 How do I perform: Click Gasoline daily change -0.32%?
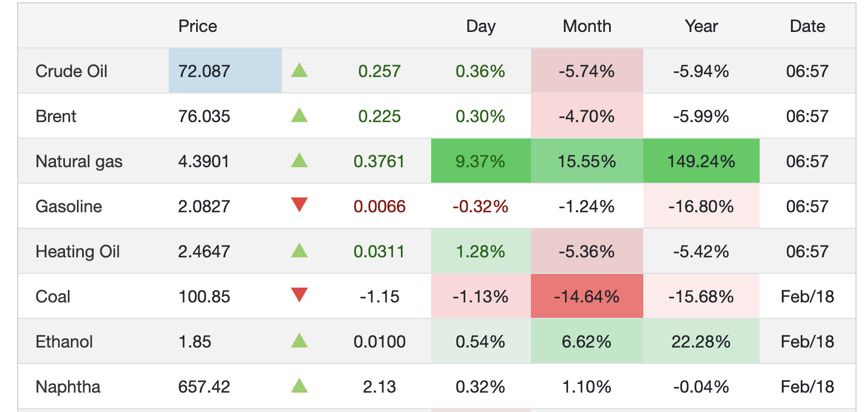481,206
